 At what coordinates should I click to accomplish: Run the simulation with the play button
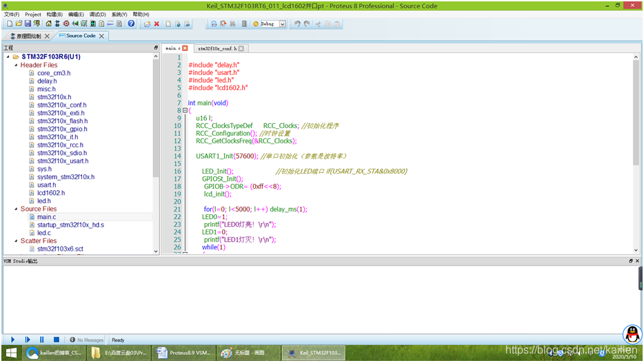point(12,340)
